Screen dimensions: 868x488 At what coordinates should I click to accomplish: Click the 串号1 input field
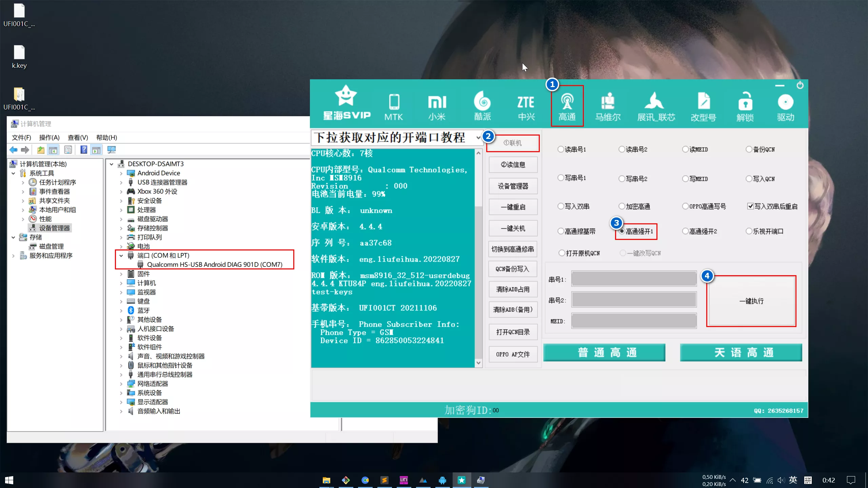tap(634, 279)
